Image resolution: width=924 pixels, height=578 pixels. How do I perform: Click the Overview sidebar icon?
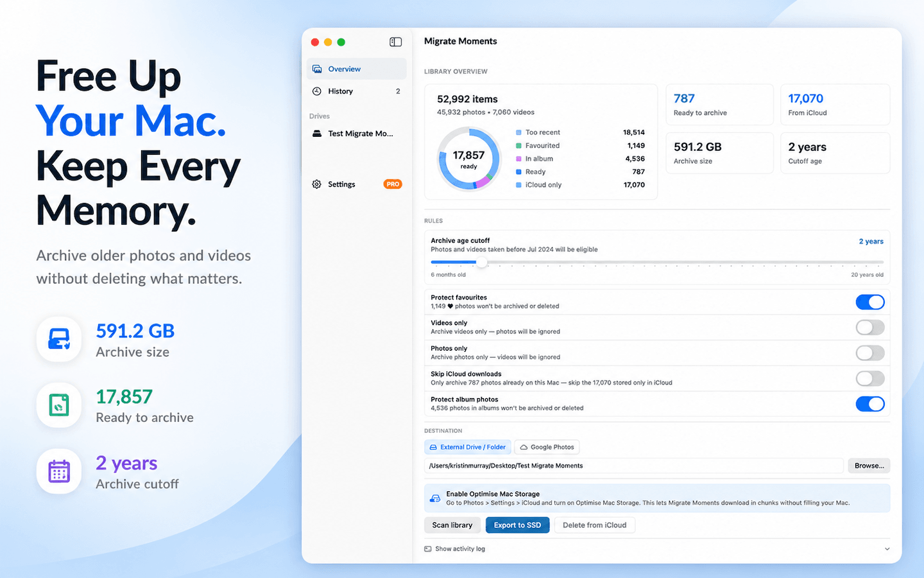317,69
